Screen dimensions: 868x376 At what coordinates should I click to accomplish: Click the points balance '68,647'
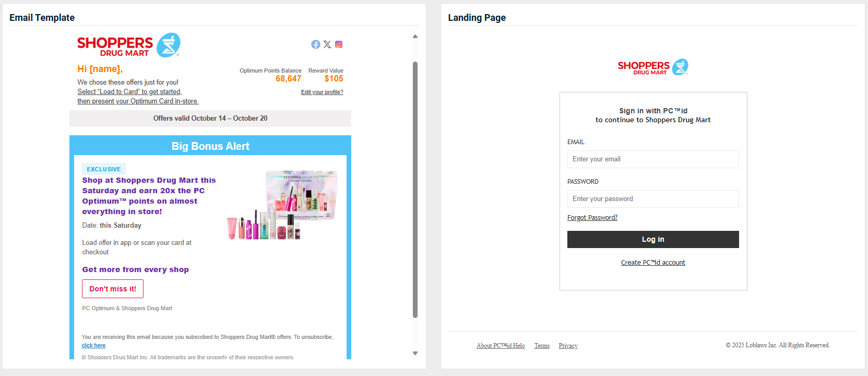pyautogui.click(x=289, y=79)
